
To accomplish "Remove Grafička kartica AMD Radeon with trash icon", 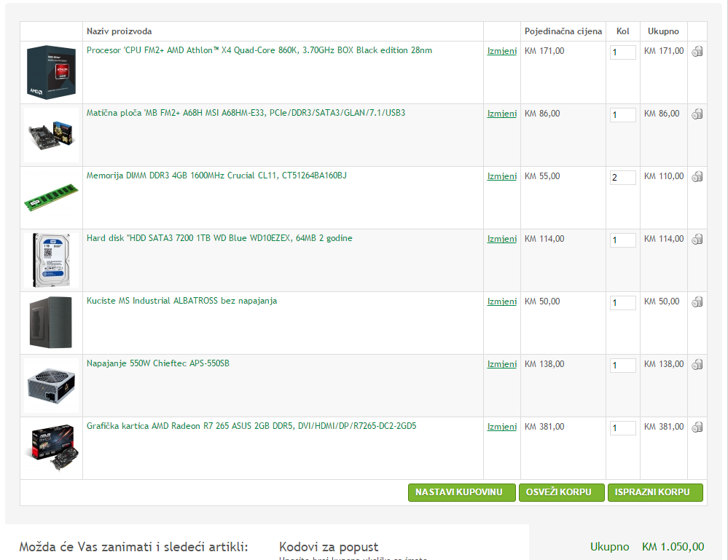I will click(x=697, y=427).
